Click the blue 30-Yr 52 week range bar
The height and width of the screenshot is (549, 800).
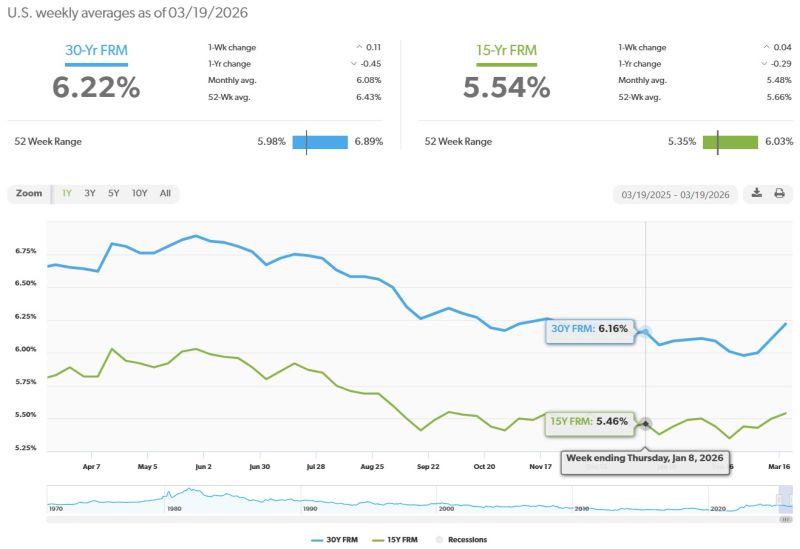tap(319, 141)
